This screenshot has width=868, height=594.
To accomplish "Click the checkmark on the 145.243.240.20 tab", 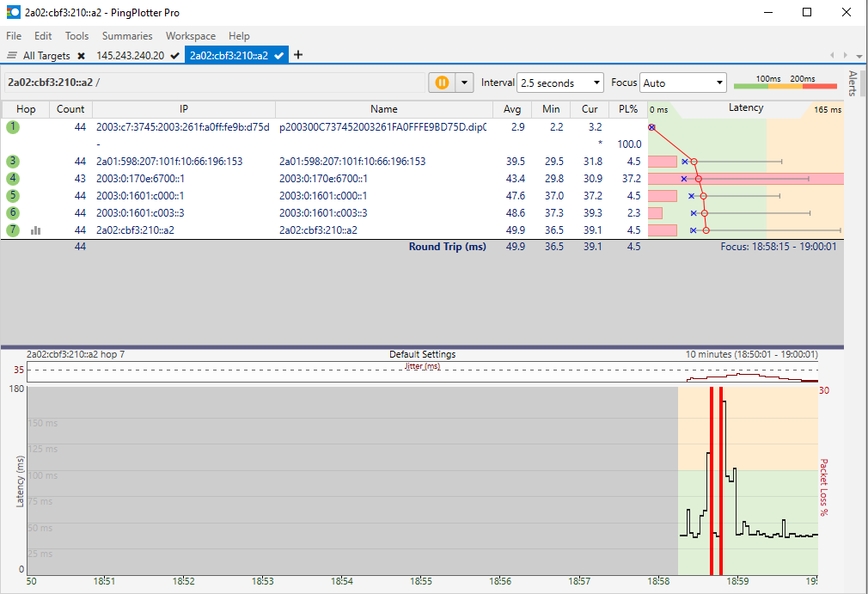I will pyautogui.click(x=175, y=56).
